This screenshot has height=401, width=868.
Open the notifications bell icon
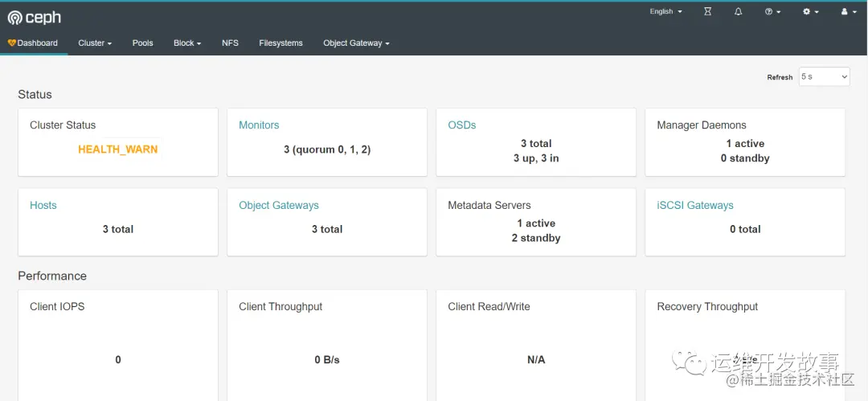(738, 11)
